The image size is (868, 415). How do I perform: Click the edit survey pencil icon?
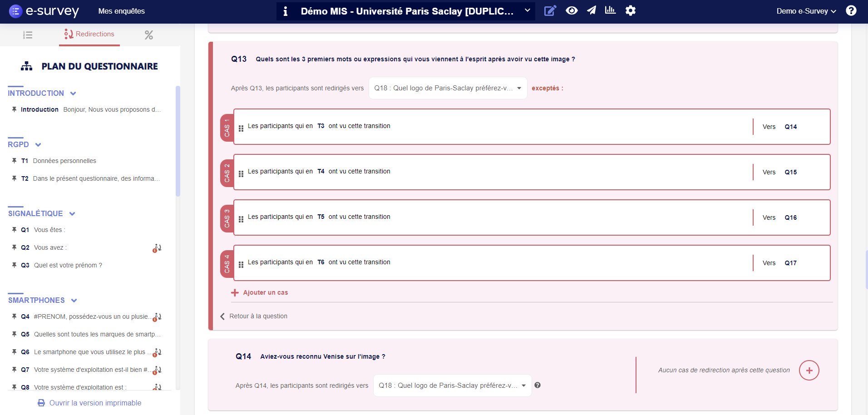coord(551,10)
